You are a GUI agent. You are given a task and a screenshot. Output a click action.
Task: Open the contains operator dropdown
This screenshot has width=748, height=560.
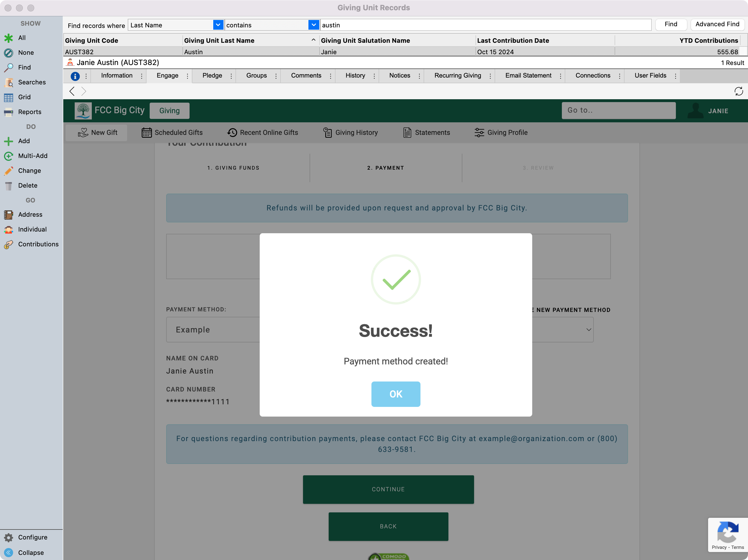[x=314, y=25]
